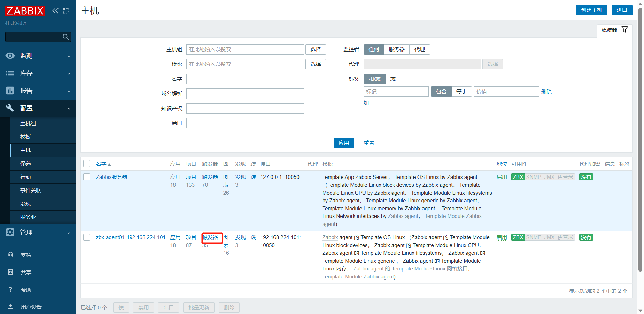Click 加 link to add tag

pos(366,103)
